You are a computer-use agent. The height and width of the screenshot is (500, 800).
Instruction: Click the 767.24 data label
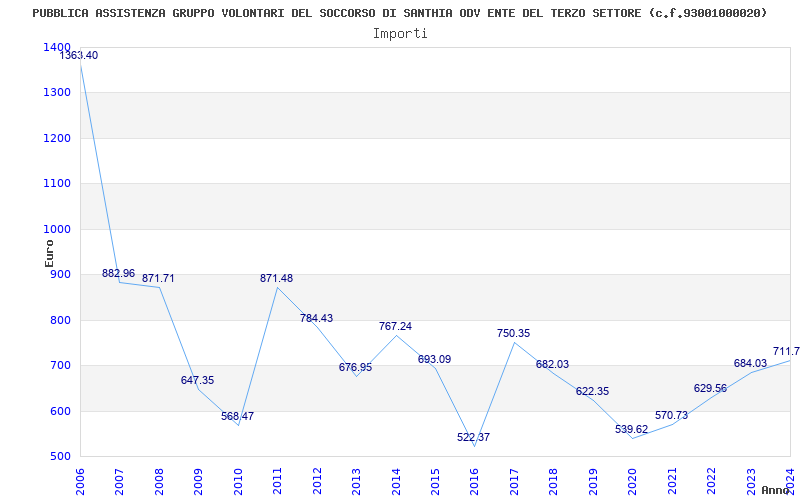[x=395, y=326]
